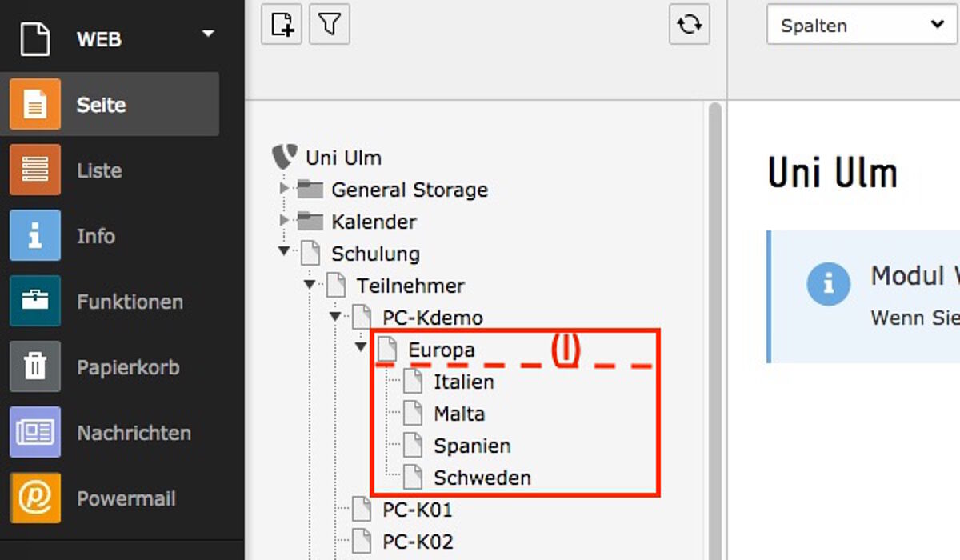Open the Papierkorb trash icon
Image resolution: width=960 pixels, height=560 pixels.
tap(35, 366)
